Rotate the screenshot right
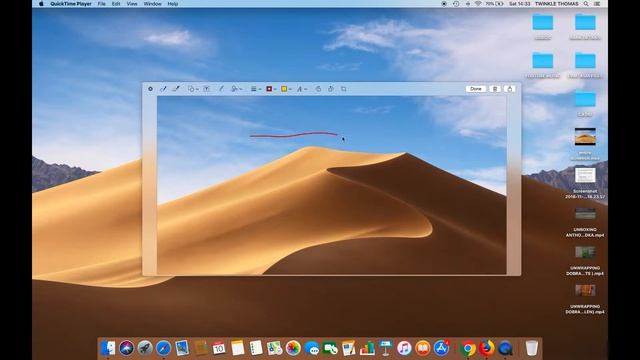 (x=331, y=89)
